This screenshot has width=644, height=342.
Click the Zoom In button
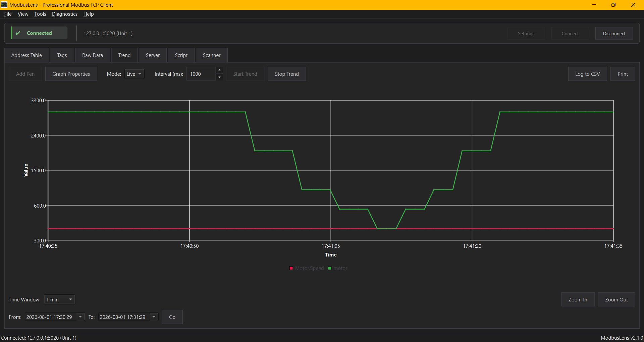coord(578,300)
